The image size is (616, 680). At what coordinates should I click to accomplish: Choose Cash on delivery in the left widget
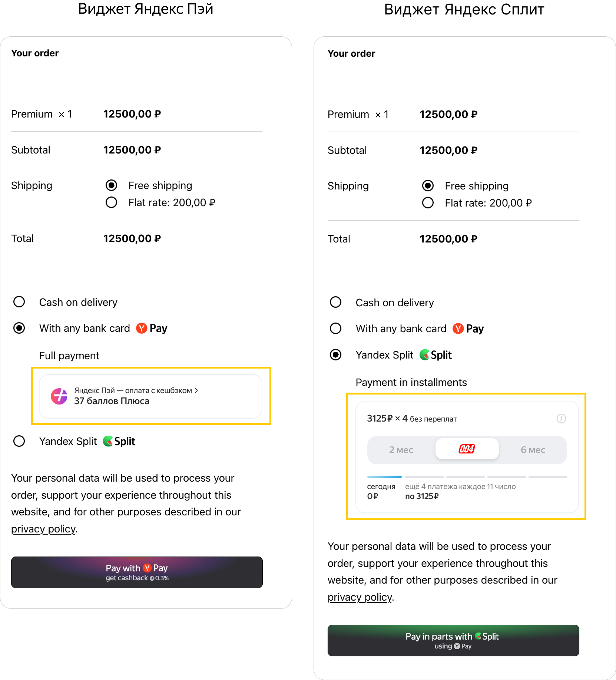19,302
